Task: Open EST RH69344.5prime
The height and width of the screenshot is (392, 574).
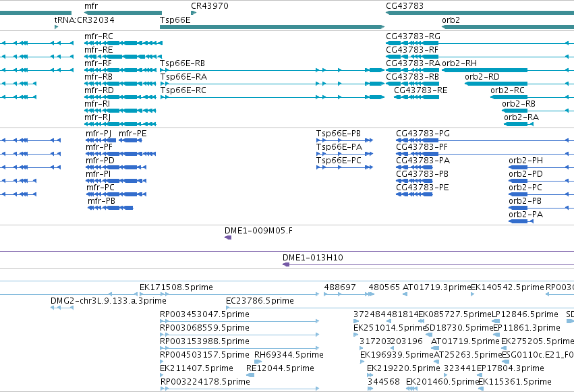Action: 289,355
